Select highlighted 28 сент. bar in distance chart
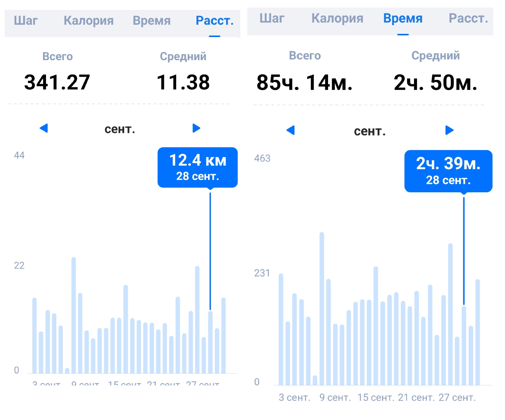 (x=210, y=342)
